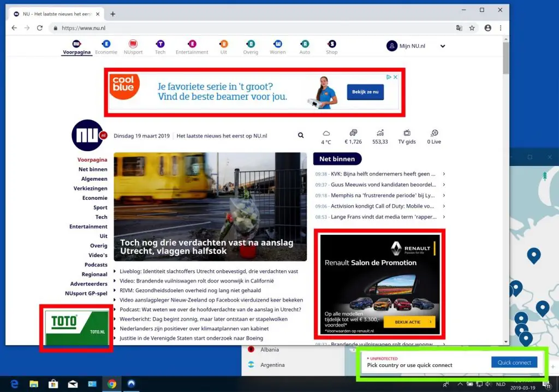This screenshot has height=392, width=559.
Task: Open Chrome profile account icon
Action: click(x=487, y=28)
